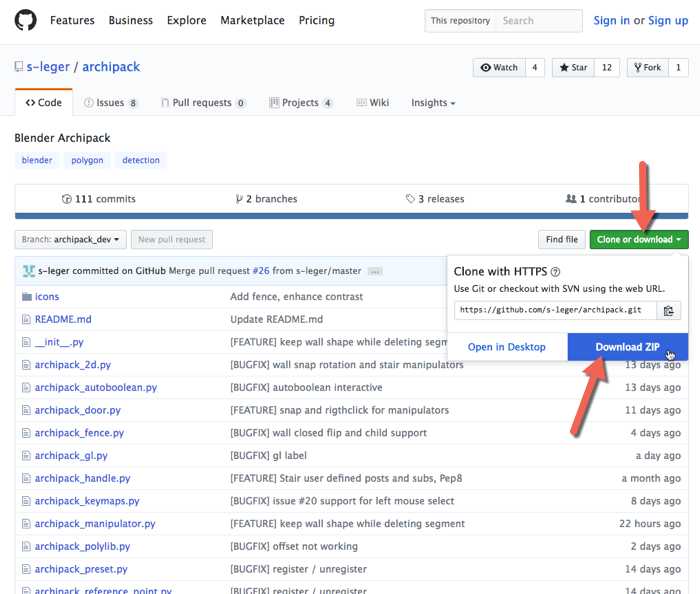Screen dimensions: 700x594
Task: Expand the Insights dropdown tab
Action: click(x=433, y=103)
